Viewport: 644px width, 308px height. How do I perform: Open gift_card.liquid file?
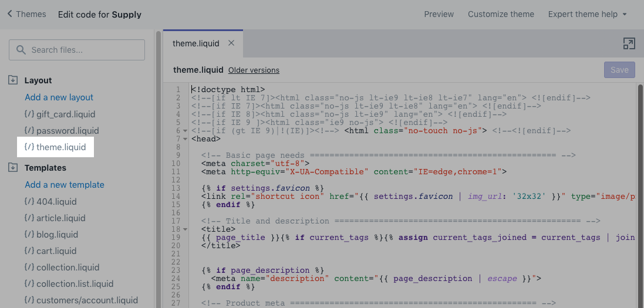tap(65, 114)
